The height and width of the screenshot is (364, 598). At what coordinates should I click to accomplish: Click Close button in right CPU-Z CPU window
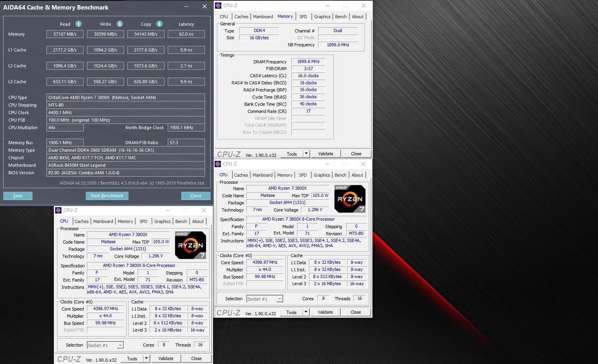coord(356,312)
